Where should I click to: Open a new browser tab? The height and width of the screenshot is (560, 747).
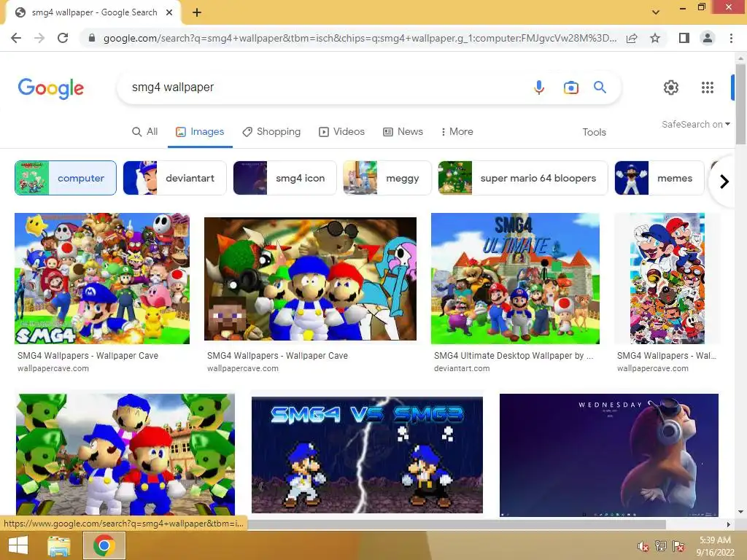197,12
